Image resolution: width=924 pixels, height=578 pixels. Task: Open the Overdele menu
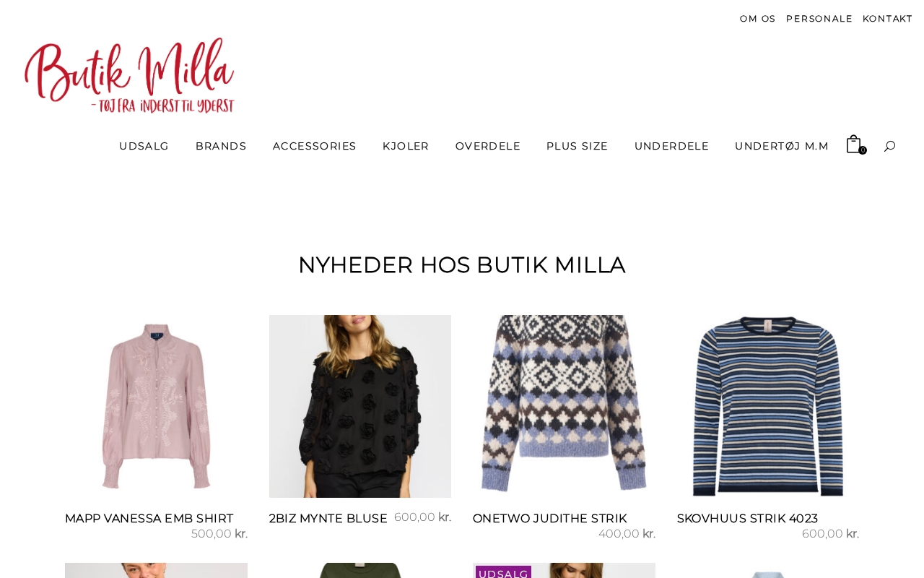pos(488,146)
